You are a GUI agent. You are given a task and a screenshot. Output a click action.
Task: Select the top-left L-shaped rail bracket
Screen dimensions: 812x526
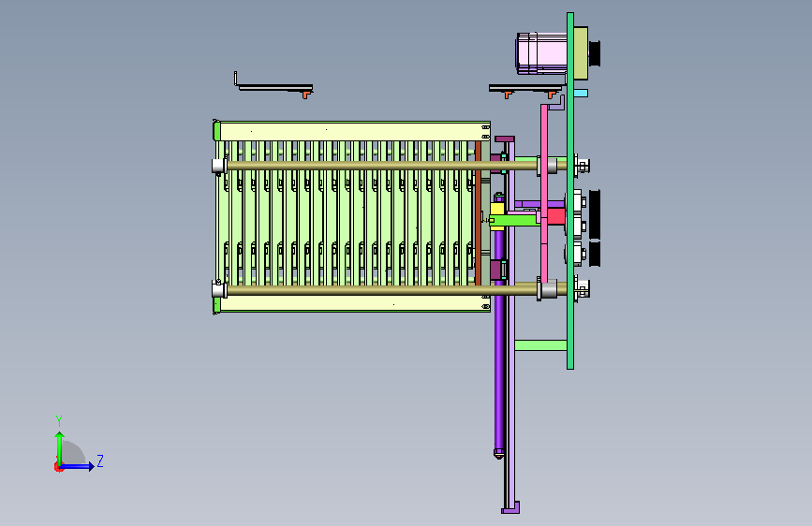(273, 85)
